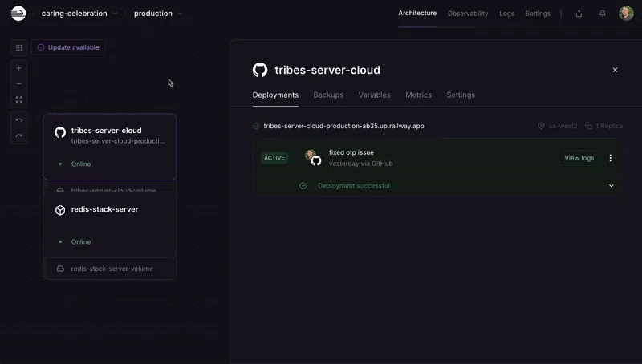This screenshot has height=364, width=642.
Task: Switch to the Architecture tab
Action: (417, 13)
